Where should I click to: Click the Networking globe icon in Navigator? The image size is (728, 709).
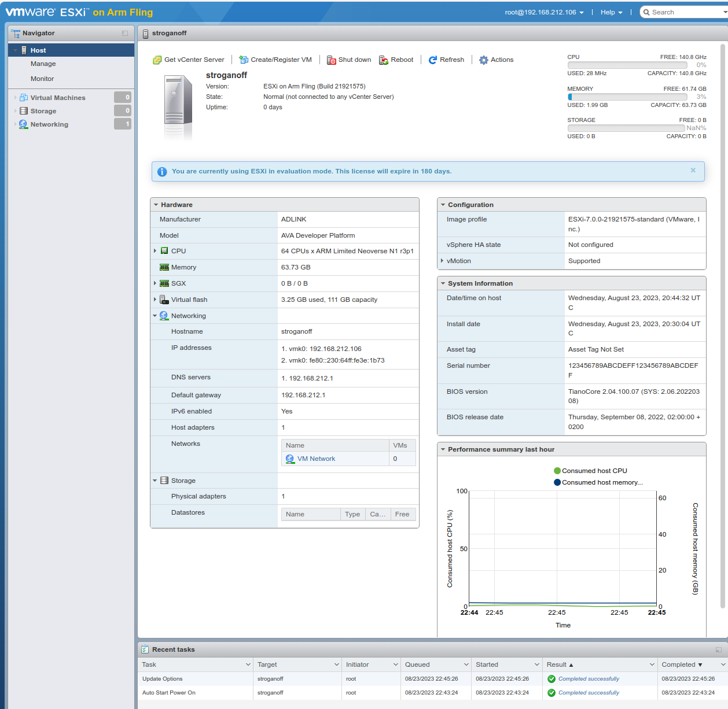(23, 124)
